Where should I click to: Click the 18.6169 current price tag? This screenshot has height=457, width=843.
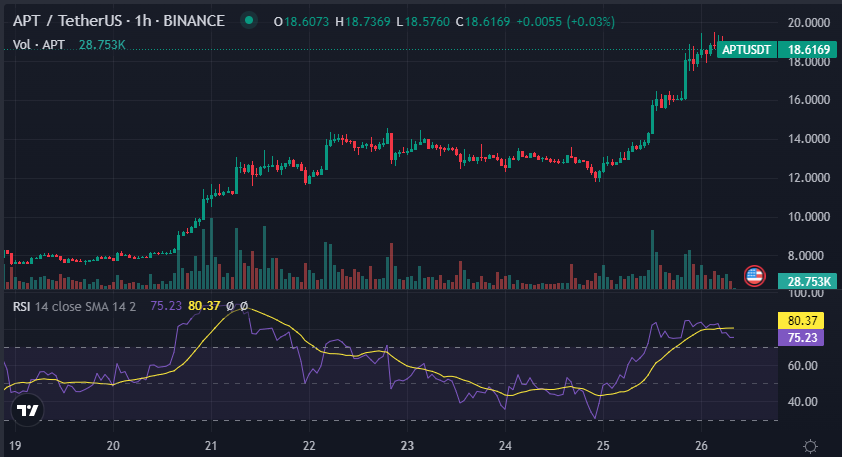point(808,50)
